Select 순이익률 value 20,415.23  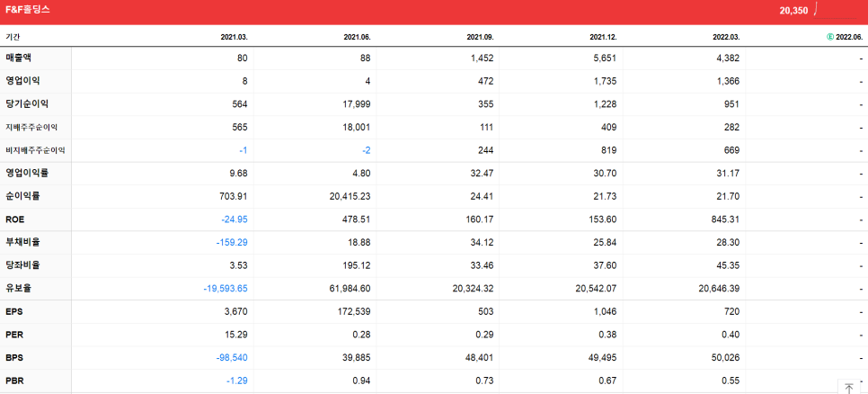[x=351, y=197]
